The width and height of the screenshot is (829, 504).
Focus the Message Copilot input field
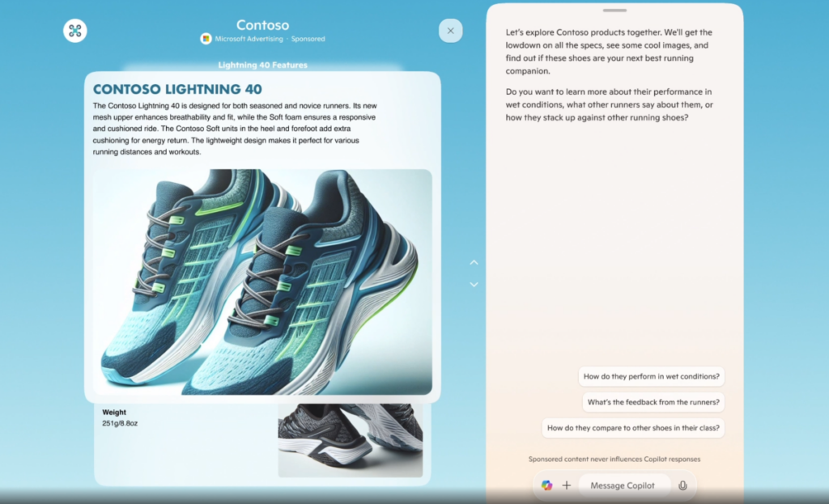click(x=623, y=485)
